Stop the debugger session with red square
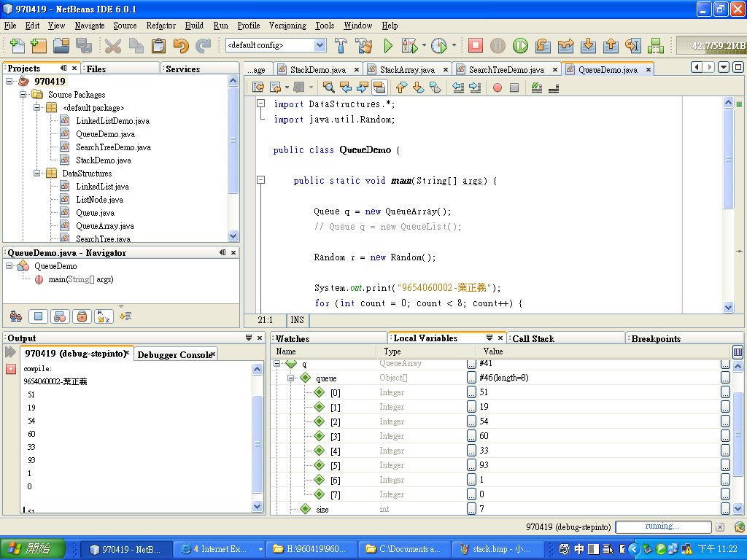Viewport: 747px width, 560px height. (x=475, y=46)
